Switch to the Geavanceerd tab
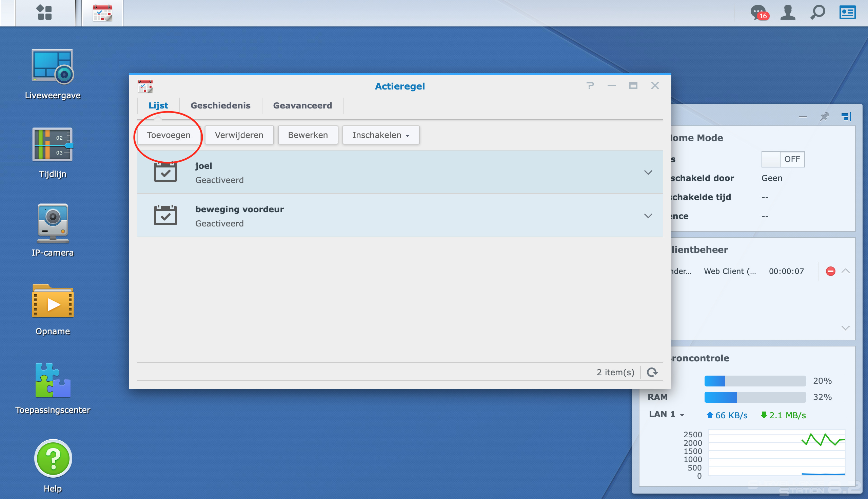Screen dimensions: 868x499 coord(302,105)
